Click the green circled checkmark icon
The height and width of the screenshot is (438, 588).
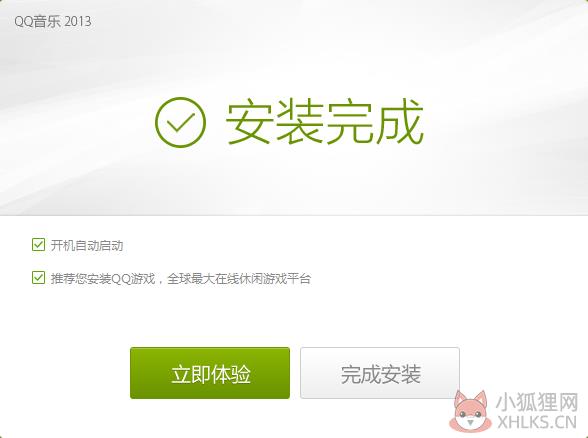(x=180, y=122)
